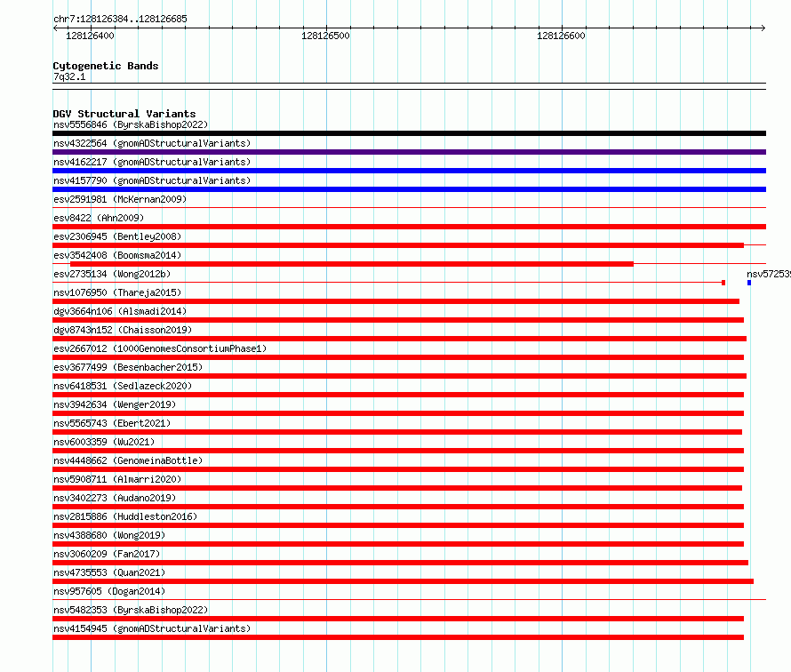The image size is (791, 672).
Task: Click the 7q32.1 cytogenetic band label
Action: [69, 76]
